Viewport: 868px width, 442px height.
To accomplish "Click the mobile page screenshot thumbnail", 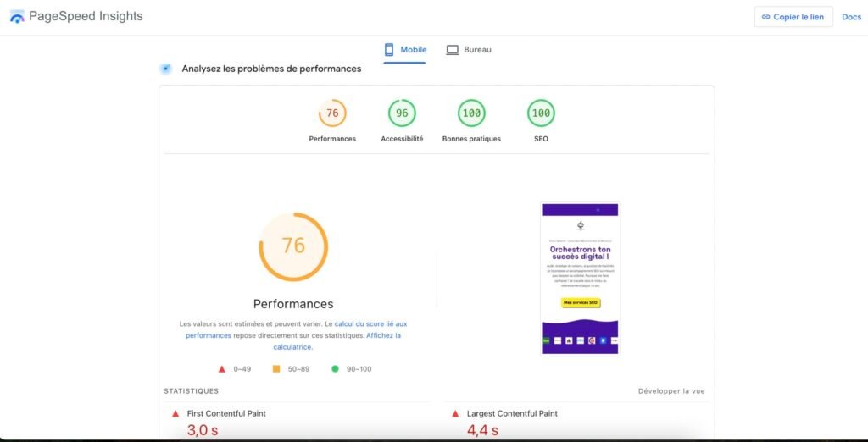I will [581, 279].
